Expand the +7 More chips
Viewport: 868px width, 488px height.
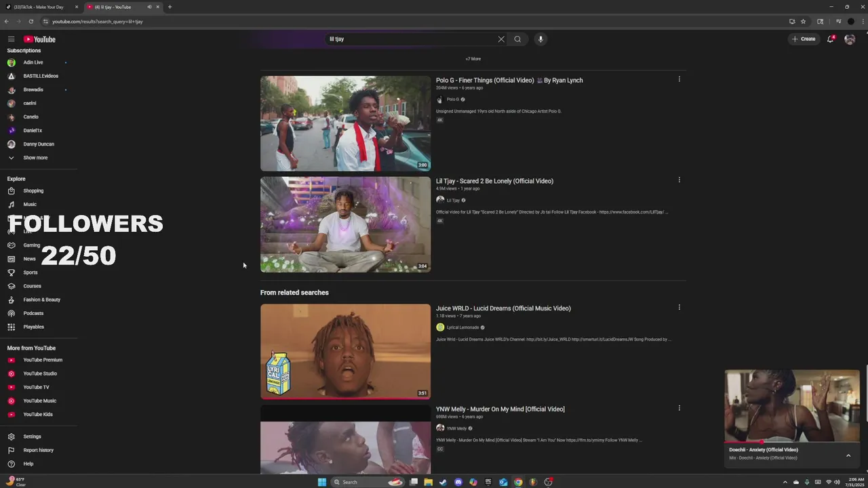click(x=473, y=59)
